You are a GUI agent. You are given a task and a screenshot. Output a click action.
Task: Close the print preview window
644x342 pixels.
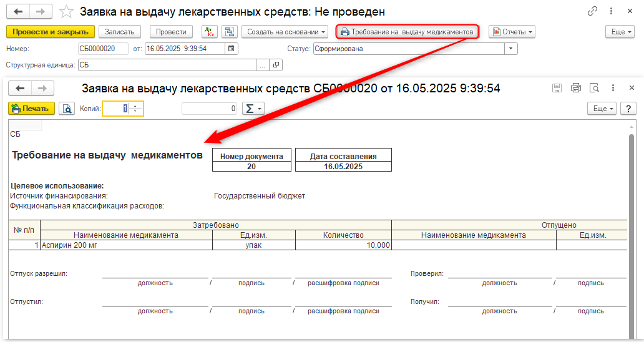click(x=632, y=88)
